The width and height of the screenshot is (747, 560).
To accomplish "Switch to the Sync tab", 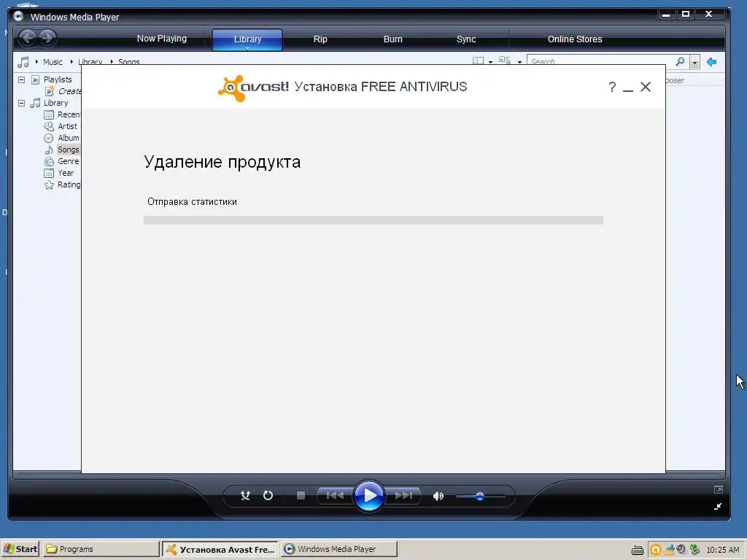I will 466,39.
